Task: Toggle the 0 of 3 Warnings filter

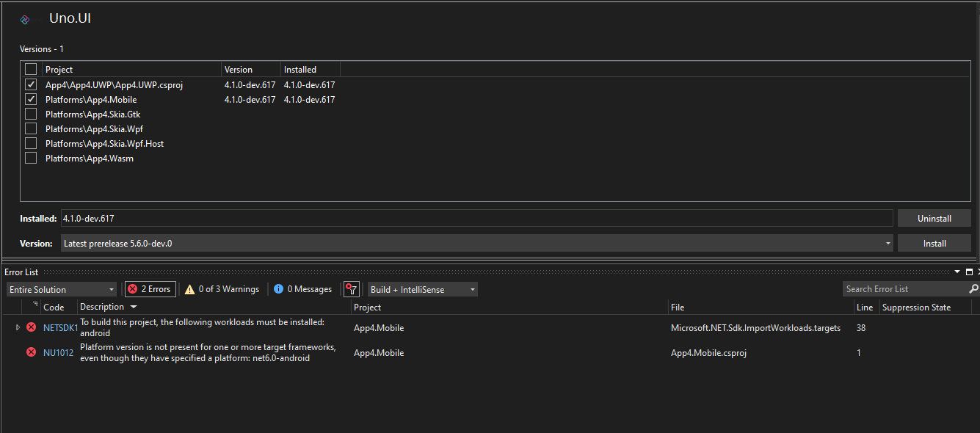Action: click(x=222, y=289)
